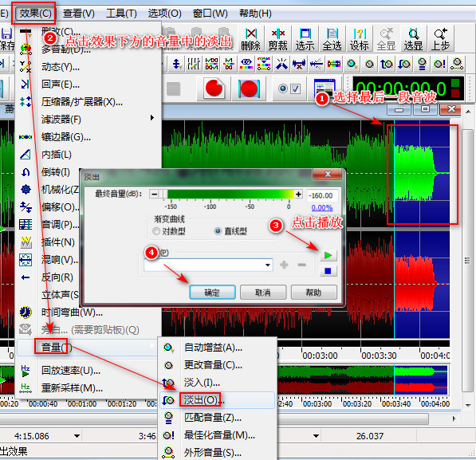Click the 删除 toolbar icon
This screenshot has width=476, height=460.
click(x=250, y=39)
